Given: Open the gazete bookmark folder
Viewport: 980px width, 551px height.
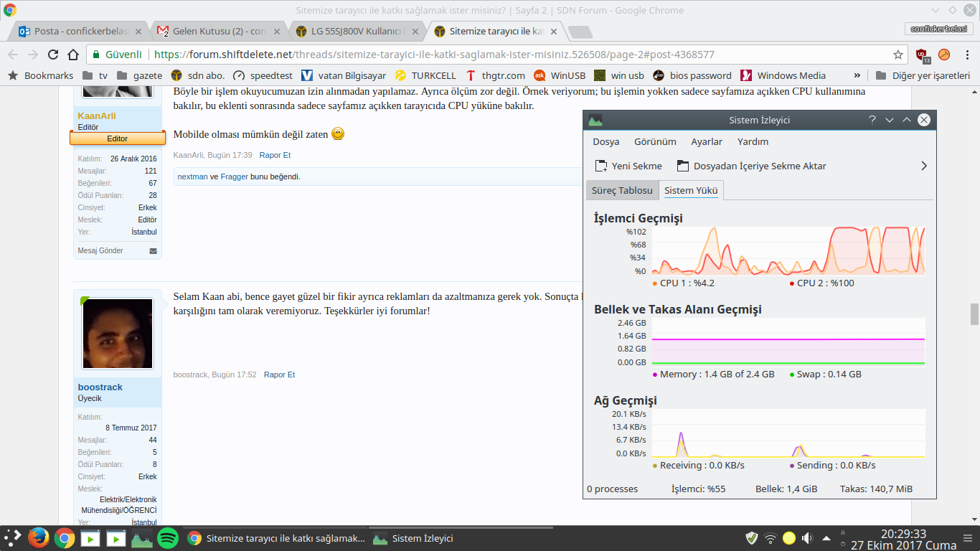Looking at the screenshot, I should (x=139, y=75).
